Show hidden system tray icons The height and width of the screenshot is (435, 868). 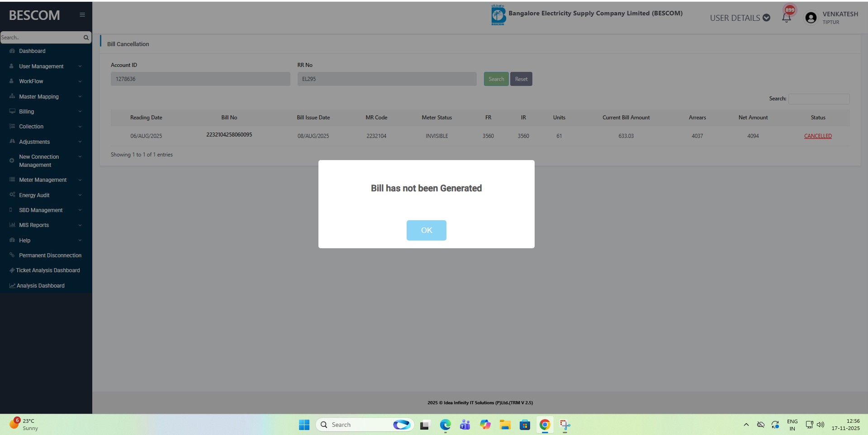pyautogui.click(x=746, y=425)
